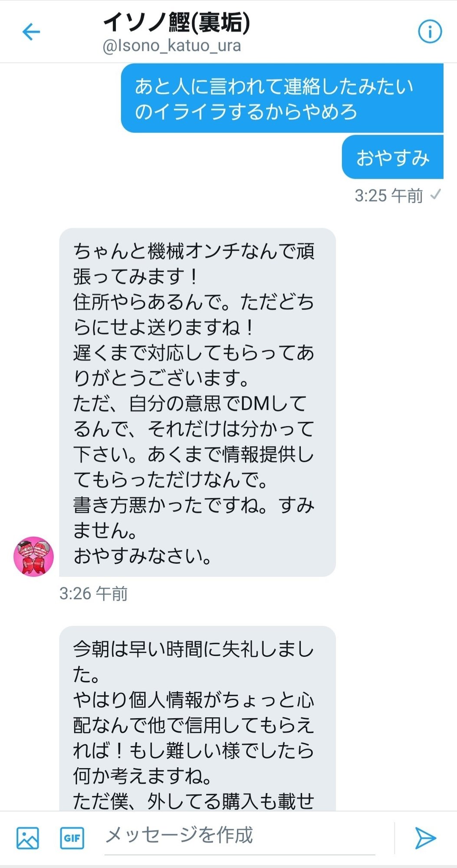Tap the line やはり個人情報がちょっと心
Viewport: 457px width, 868px height.
click(x=194, y=700)
